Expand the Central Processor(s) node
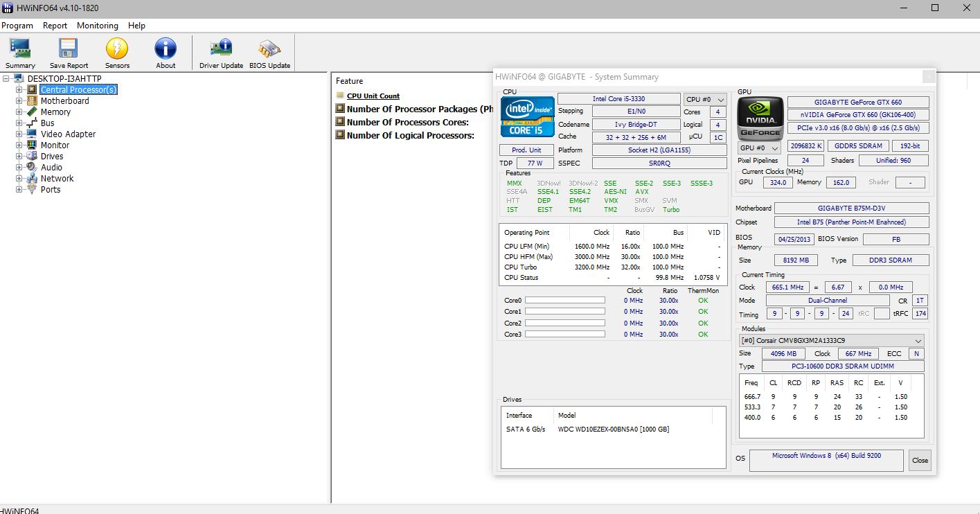 point(19,89)
